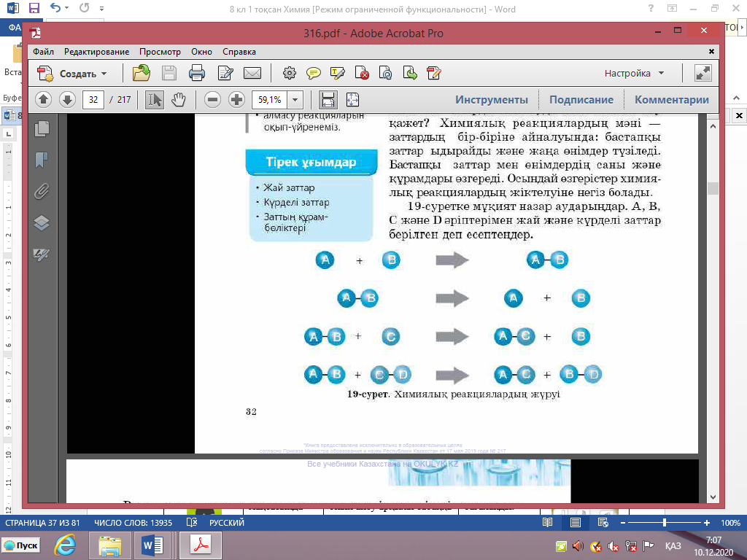Open the Редактирование menu
The width and height of the screenshot is (747, 560).
(x=97, y=52)
